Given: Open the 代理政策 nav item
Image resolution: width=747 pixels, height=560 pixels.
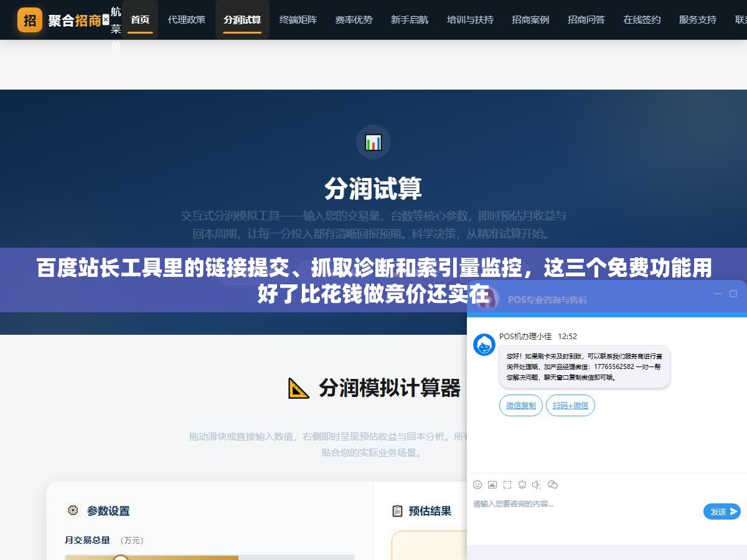Looking at the screenshot, I should pyautogui.click(x=186, y=19).
